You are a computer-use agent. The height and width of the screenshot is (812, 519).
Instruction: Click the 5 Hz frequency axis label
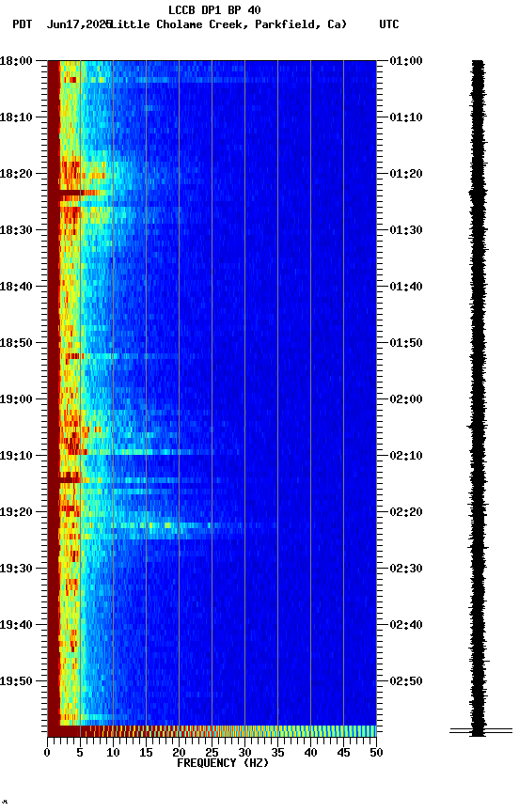[x=80, y=753]
